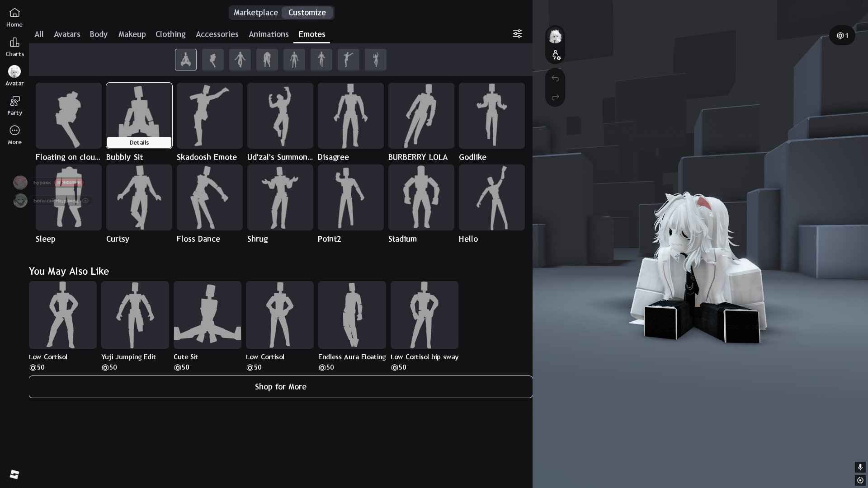Image resolution: width=868 pixels, height=488 pixels.
Task: Open Details for Bubbly Sit
Action: click(x=139, y=142)
